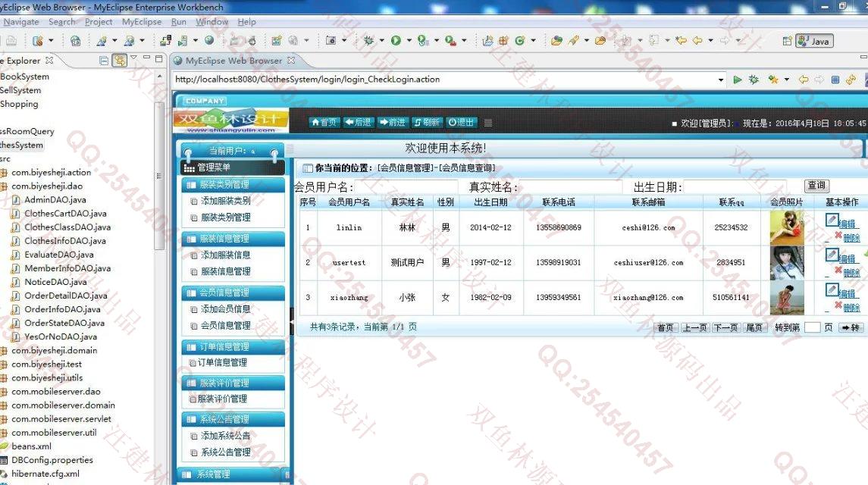868x485 pixels.
Task: Click the 下一页 pagination button
Action: [725, 328]
